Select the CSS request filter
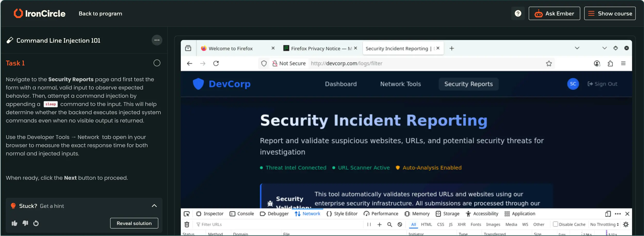This screenshot has height=236, width=644. pos(441,224)
